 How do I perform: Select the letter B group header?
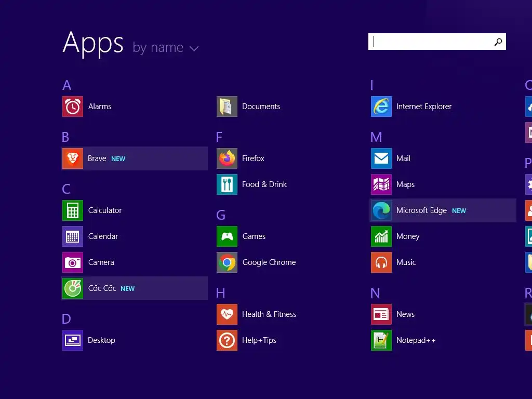[66, 137]
